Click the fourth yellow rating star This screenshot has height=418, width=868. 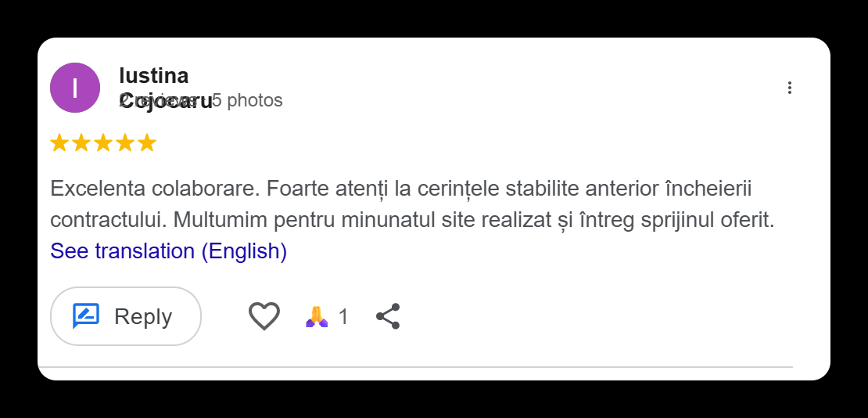tap(125, 143)
